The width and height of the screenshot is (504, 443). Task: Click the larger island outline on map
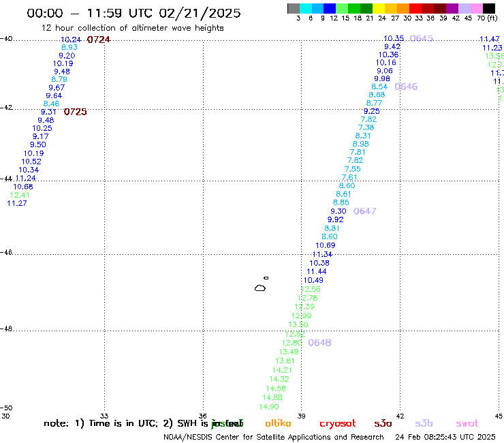[x=260, y=288]
